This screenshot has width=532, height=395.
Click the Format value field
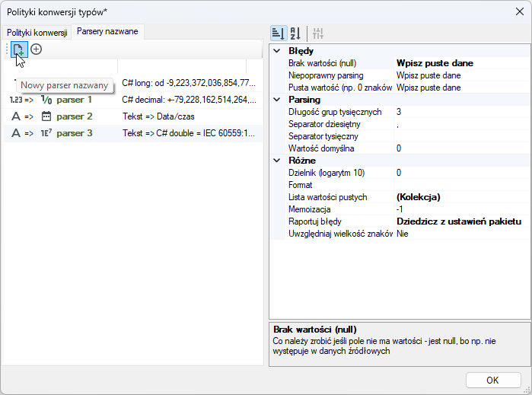462,185
